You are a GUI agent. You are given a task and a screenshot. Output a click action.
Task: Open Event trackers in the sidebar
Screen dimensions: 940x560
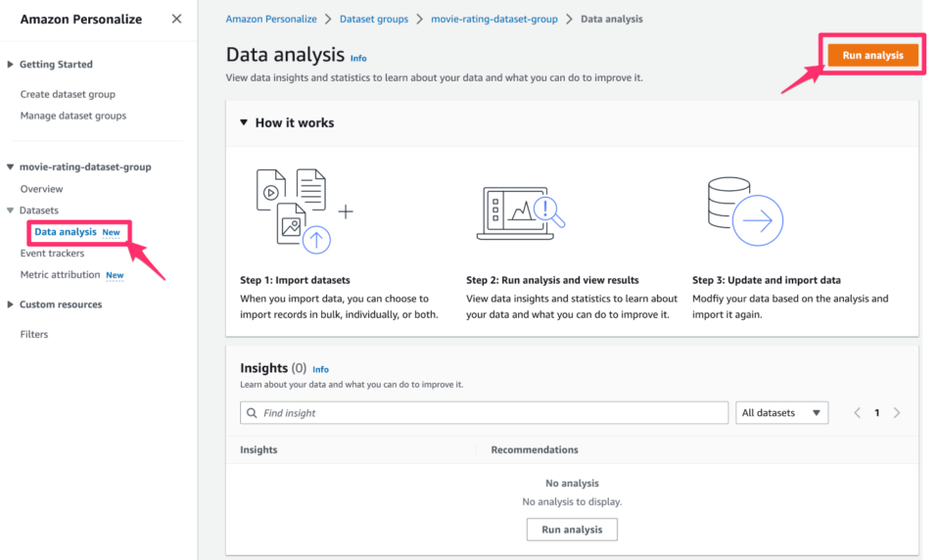[x=52, y=254]
